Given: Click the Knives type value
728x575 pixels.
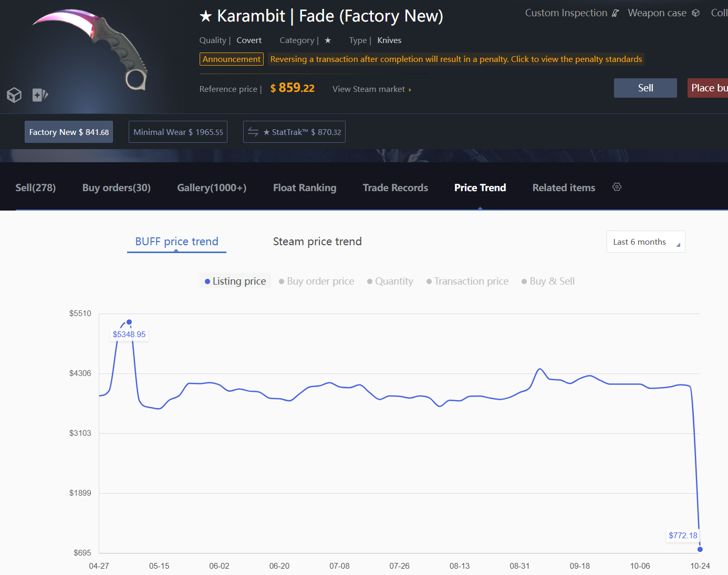Looking at the screenshot, I should click(x=389, y=40).
